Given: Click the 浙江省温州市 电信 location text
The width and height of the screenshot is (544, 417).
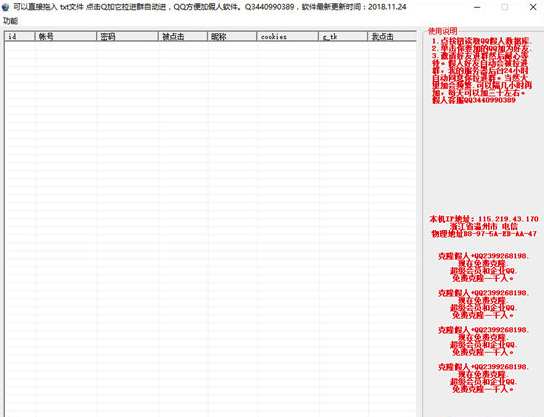Looking at the screenshot, I should [484, 227].
